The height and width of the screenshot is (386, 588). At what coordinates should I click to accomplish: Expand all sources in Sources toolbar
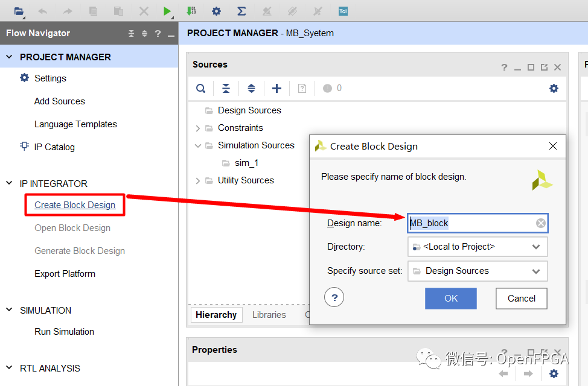(x=251, y=89)
